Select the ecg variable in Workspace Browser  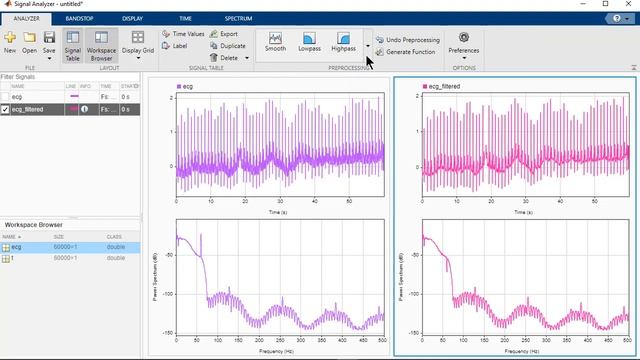pos(70,247)
